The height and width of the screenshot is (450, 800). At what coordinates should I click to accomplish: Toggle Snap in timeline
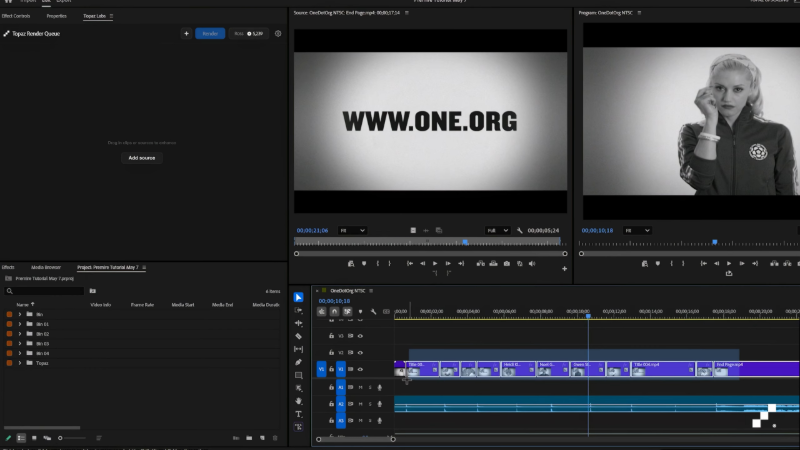click(x=335, y=311)
